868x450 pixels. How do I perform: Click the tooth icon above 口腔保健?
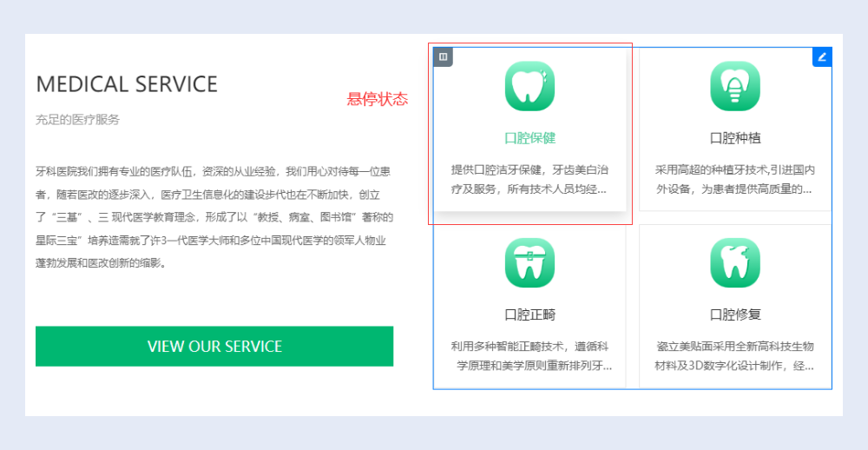click(x=529, y=86)
